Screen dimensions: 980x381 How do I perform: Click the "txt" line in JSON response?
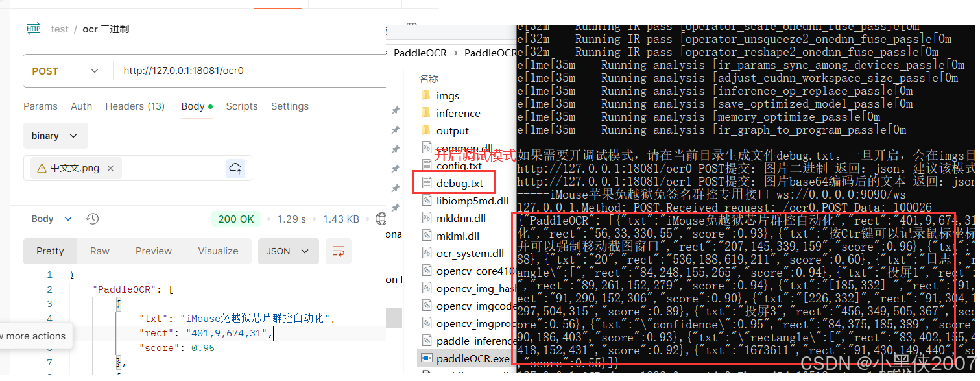point(238,319)
